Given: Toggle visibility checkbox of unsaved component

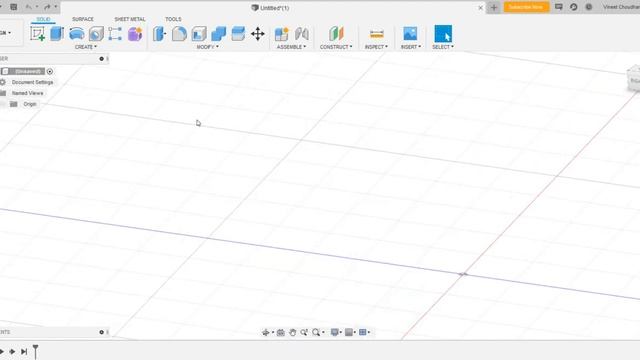Looking at the screenshot, I should [5, 71].
